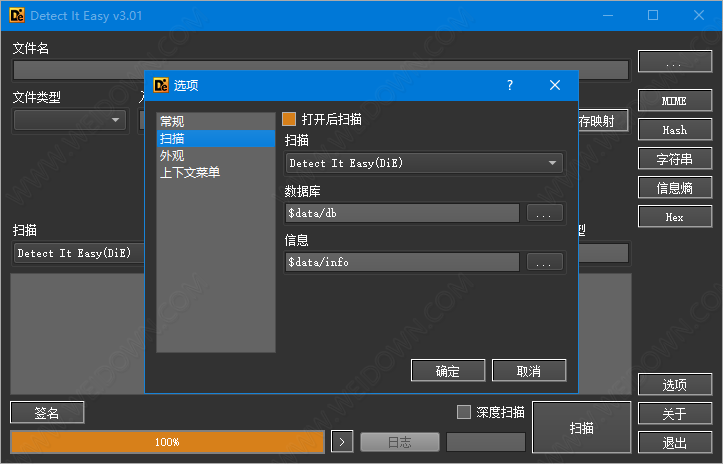Toggle the 打开后扫描 checkbox
Image resolution: width=723 pixels, height=464 pixels.
coord(289,119)
